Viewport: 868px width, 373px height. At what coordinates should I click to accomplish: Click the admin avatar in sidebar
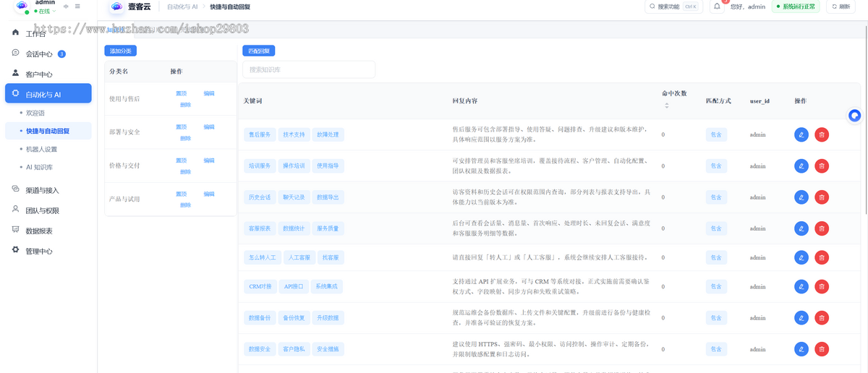point(22,7)
